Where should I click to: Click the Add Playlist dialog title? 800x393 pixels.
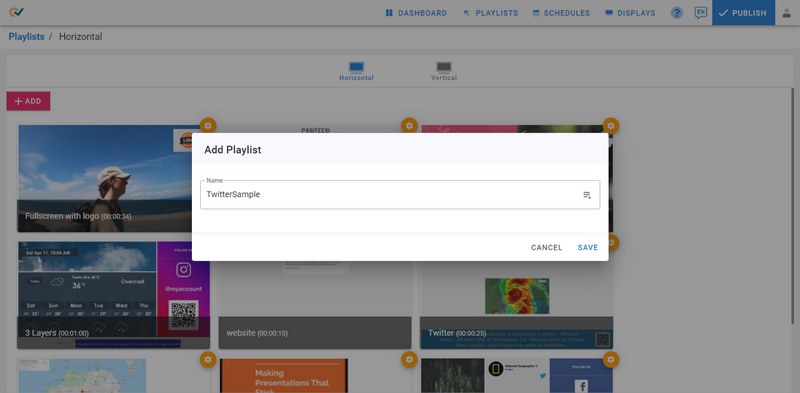point(233,150)
